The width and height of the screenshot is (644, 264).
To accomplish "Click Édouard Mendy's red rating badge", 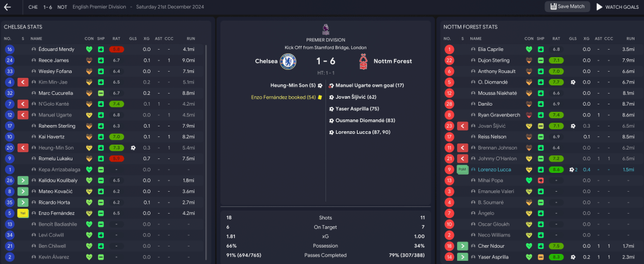I will pyautogui.click(x=116, y=49).
